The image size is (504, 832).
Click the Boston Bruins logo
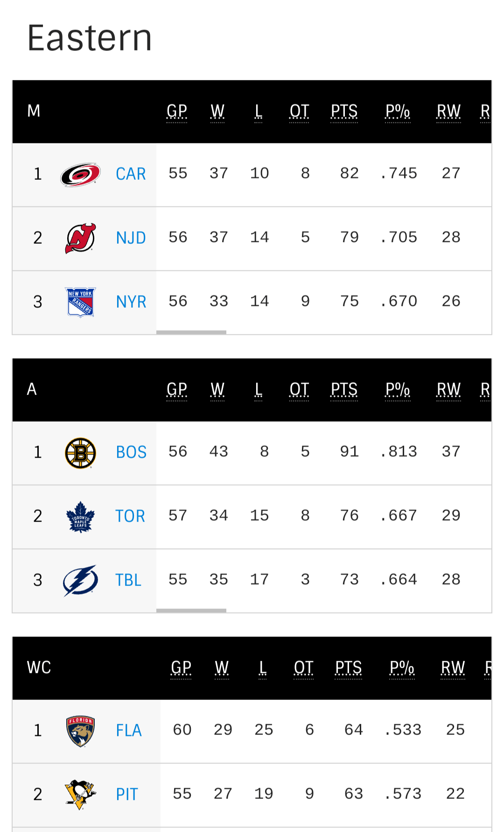[80, 453]
